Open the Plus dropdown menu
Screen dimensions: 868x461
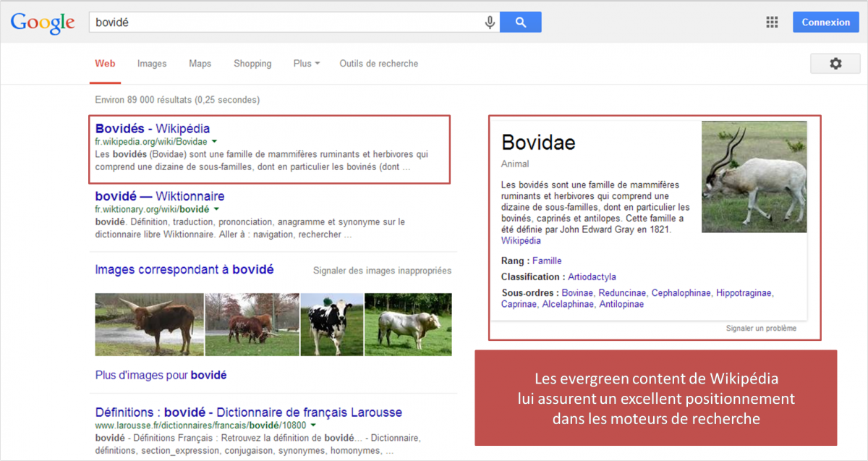[x=307, y=64]
